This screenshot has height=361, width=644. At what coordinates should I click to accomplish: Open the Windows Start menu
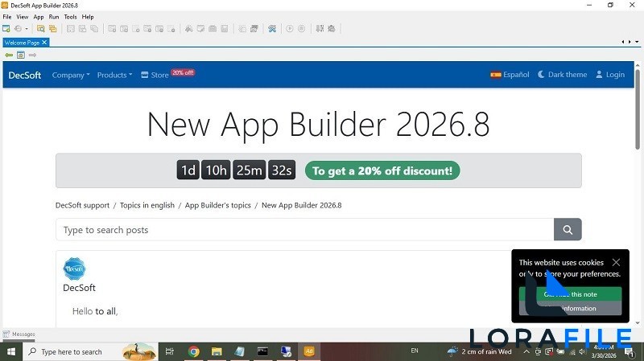11,352
